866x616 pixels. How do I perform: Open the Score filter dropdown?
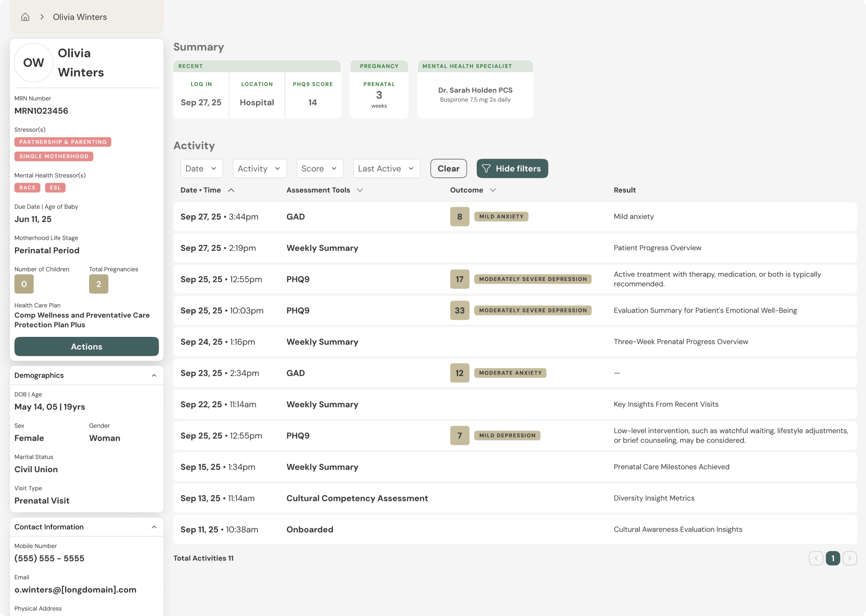tap(319, 168)
